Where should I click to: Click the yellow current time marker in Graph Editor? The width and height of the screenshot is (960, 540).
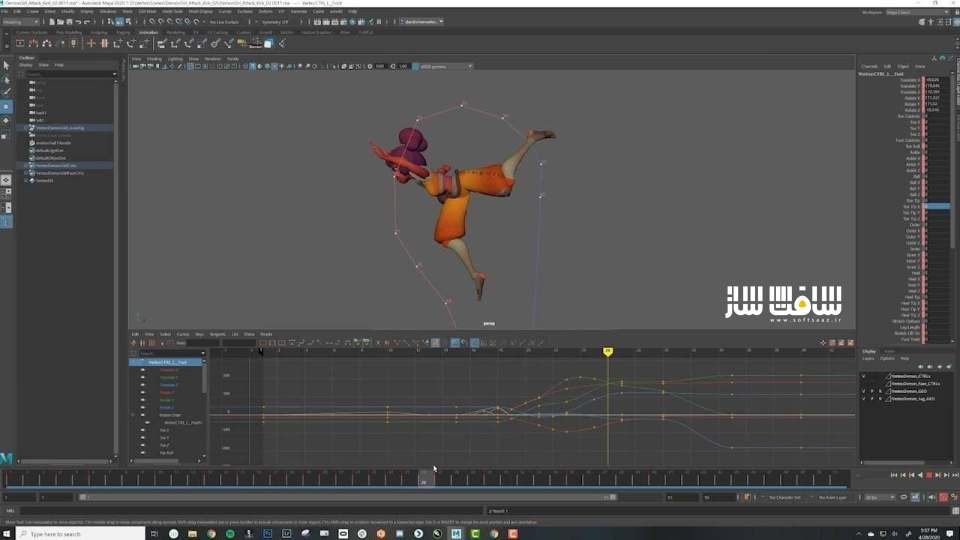pos(607,351)
